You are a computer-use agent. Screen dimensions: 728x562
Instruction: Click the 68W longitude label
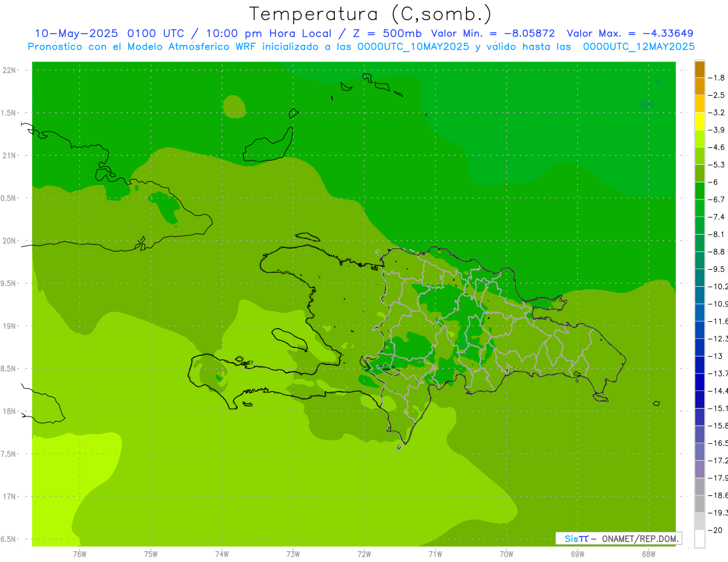pos(649,554)
